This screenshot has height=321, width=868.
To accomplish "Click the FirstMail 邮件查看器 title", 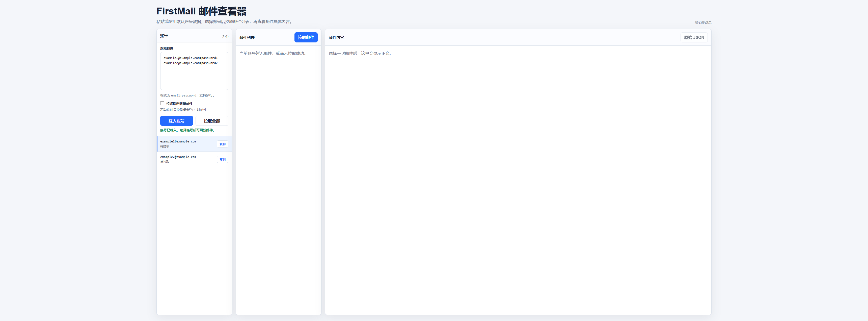I will [202, 11].
